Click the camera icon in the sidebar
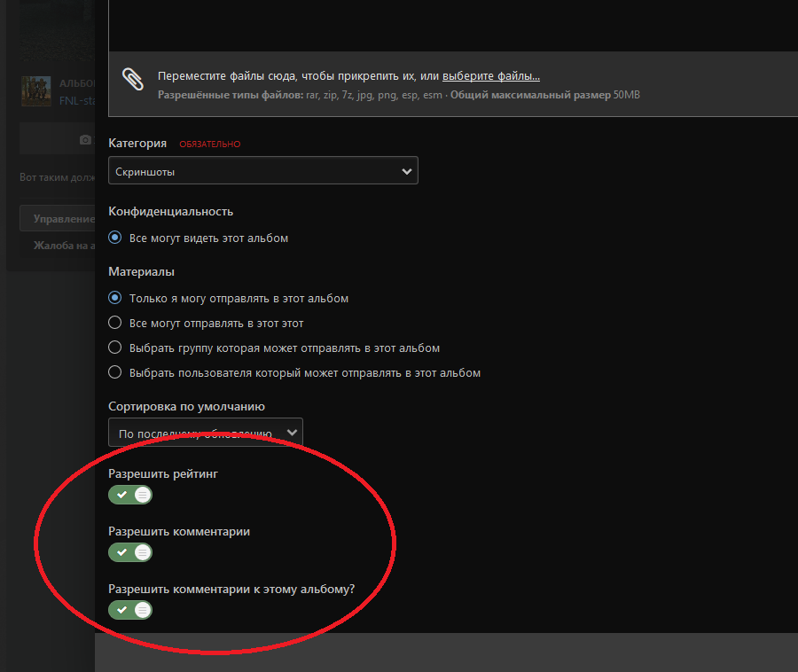This screenshot has width=798, height=672. (x=85, y=139)
